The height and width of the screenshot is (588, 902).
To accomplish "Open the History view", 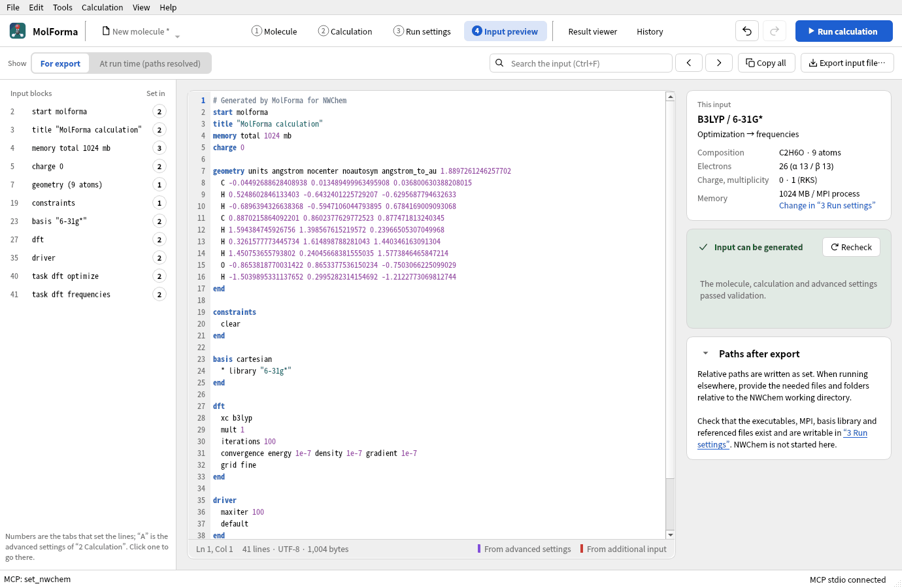I will (x=650, y=31).
